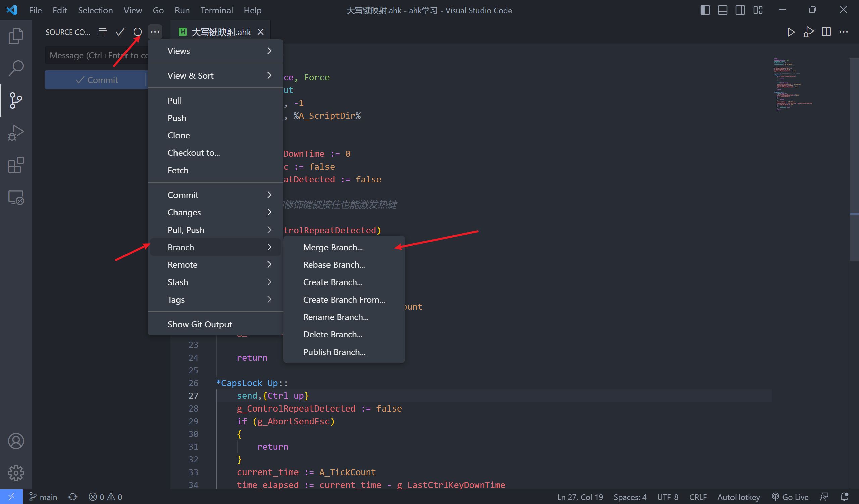Image resolution: width=859 pixels, height=504 pixels.
Task: Open the Search view
Action: [16, 67]
